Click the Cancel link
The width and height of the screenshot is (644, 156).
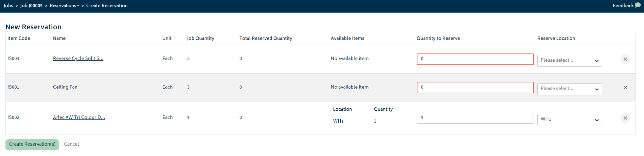(71, 144)
